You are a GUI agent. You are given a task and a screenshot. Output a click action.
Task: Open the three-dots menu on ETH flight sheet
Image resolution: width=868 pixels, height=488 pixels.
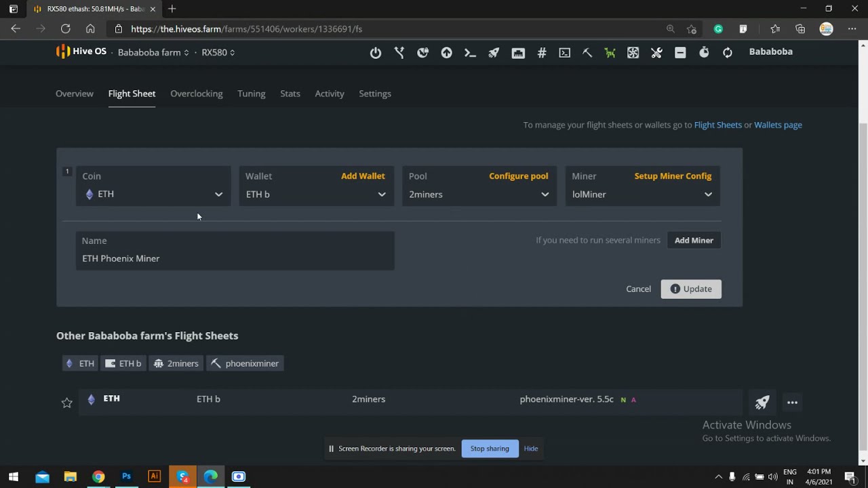tap(792, 402)
